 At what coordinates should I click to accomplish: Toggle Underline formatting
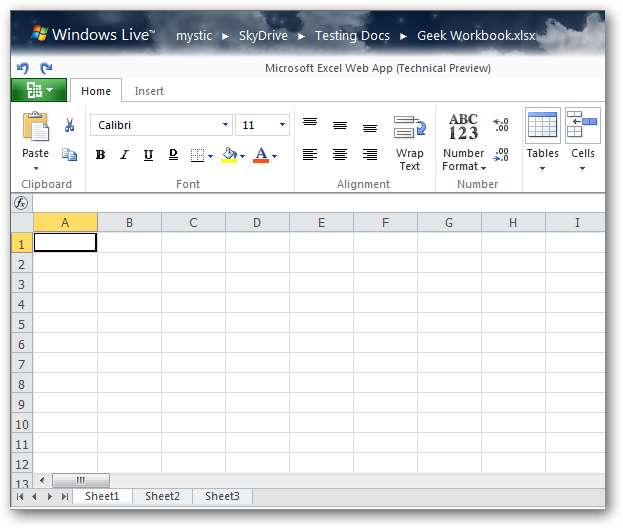[148, 155]
